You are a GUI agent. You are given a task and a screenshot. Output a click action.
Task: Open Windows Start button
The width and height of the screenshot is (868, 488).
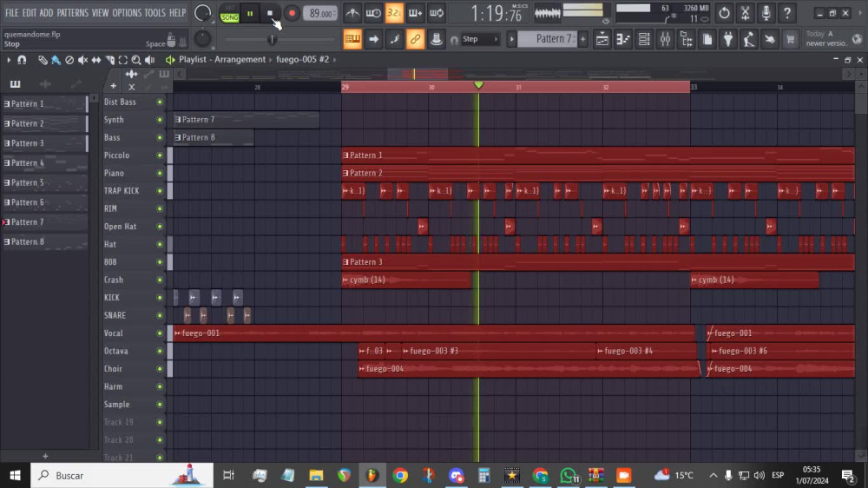[15, 475]
